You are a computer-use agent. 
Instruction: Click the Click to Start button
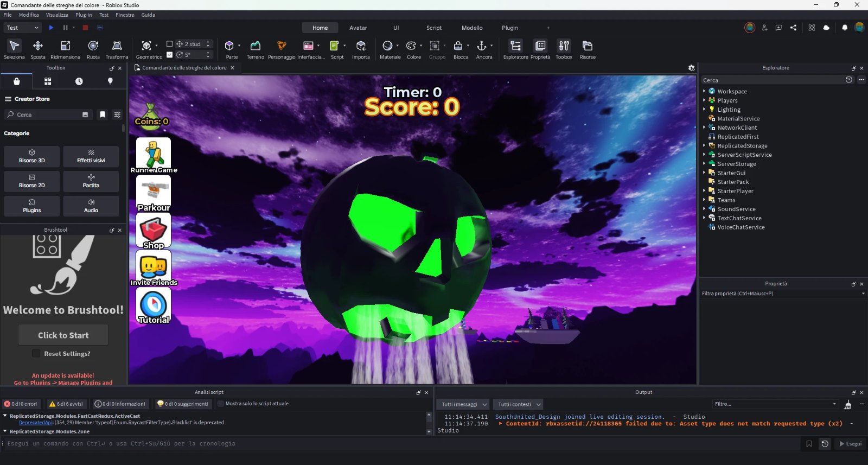point(63,335)
